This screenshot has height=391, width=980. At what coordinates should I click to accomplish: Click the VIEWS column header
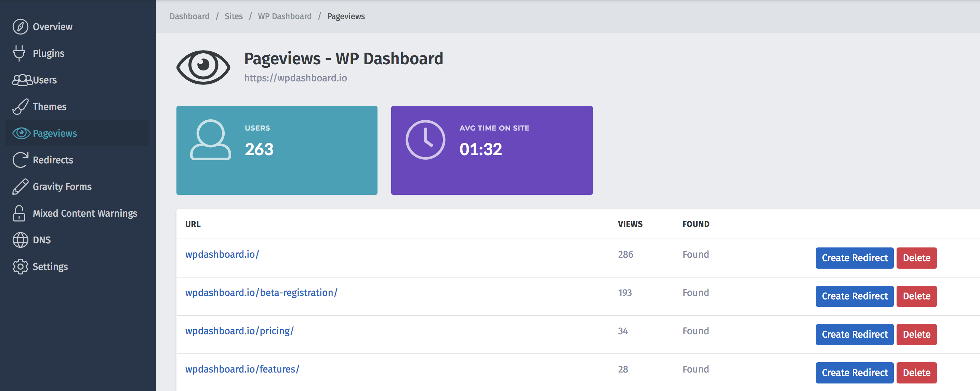(630, 224)
